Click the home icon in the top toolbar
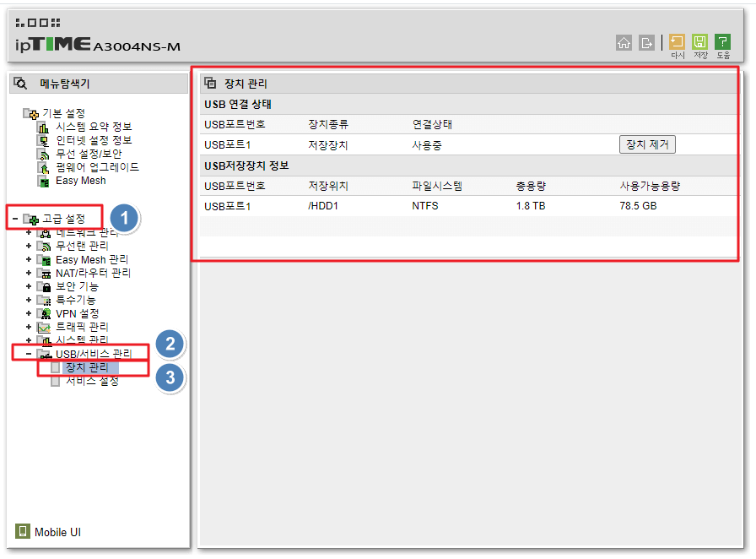This screenshot has height=559, width=756. tap(624, 43)
